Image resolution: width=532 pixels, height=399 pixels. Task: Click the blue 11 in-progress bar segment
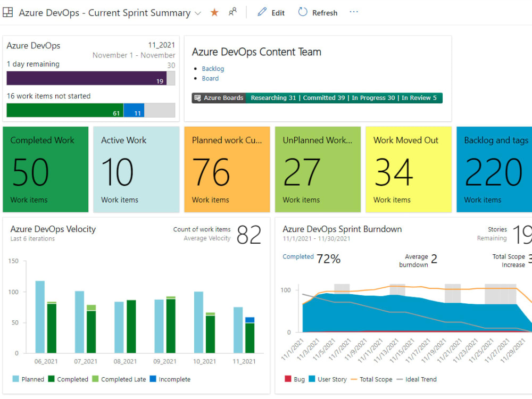(x=134, y=110)
